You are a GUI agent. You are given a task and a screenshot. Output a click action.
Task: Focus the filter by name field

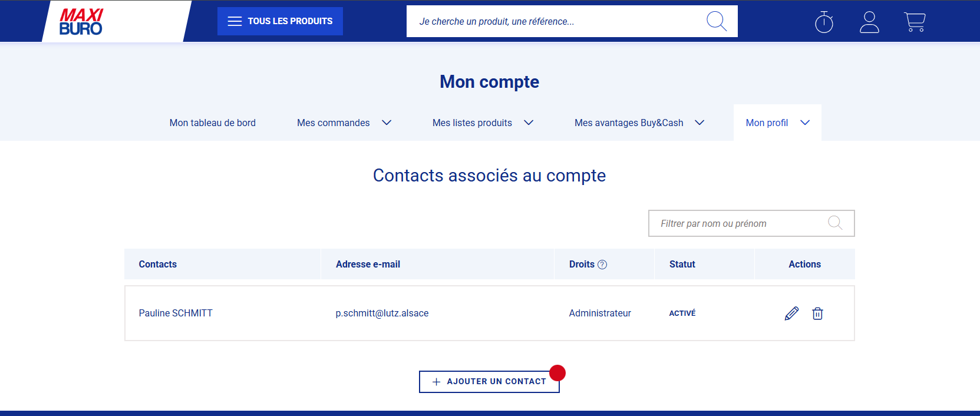[x=740, y=224]
